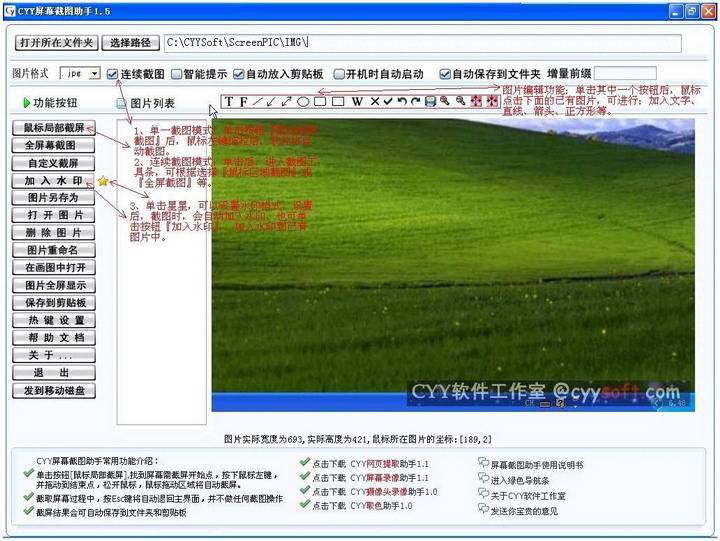Click the desktop screenshot preview image
720x541 pixels.
453,265
